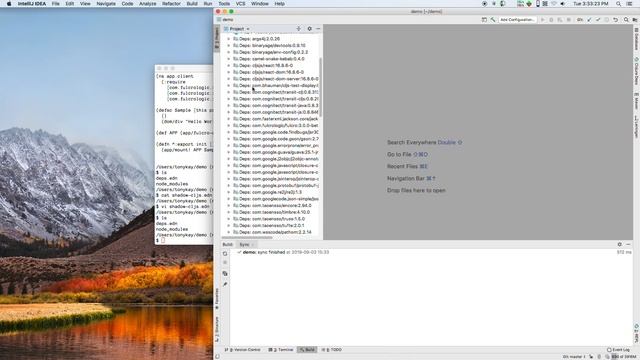
Task: Open the TODO tool window
Action: point(331,350)
